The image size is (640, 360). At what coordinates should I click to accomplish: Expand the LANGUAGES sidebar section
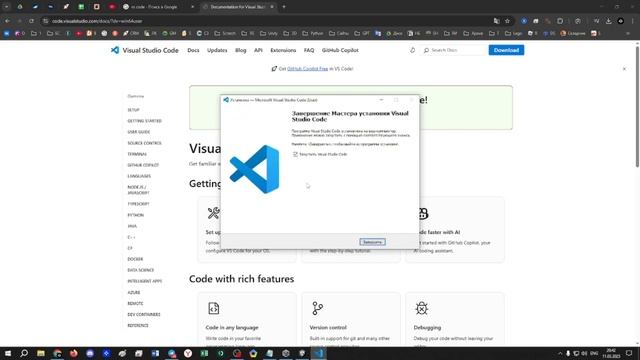coord(139,176)
